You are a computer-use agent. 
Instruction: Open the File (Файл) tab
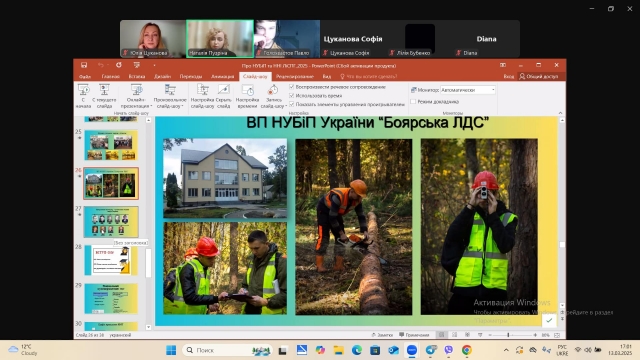pos(85,76)
